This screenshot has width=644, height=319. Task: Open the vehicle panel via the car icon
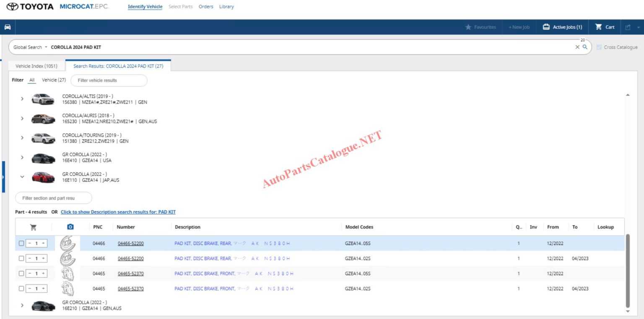tap(7, 26)
